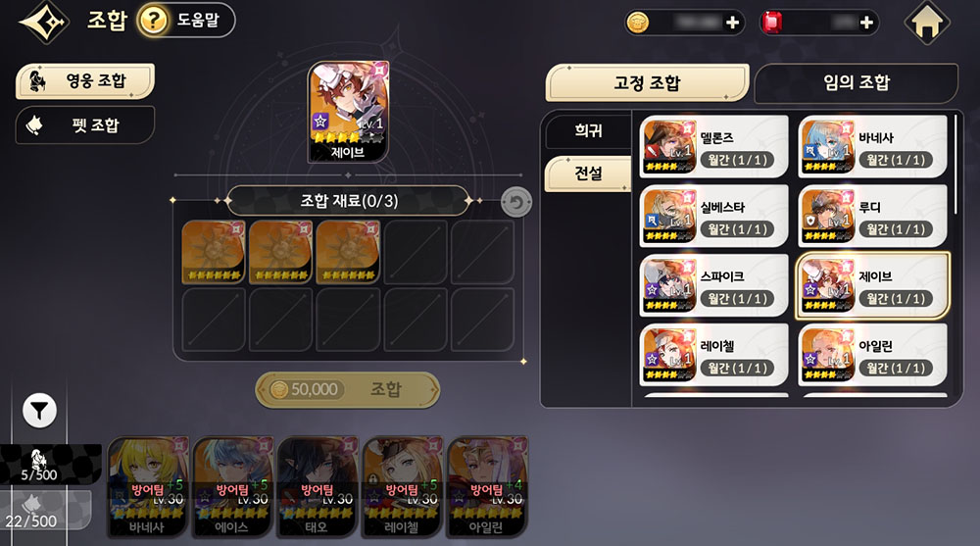Image resolution: width=980 pixels, height=546 pixels.
Task: Switch to the 영웅 조합 tab
Action: pos(85,80)
